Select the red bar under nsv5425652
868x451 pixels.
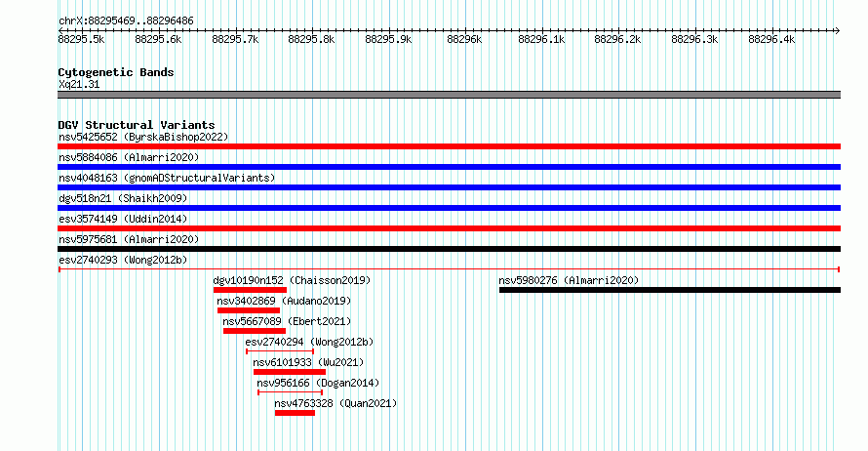[x=449, y=146]
